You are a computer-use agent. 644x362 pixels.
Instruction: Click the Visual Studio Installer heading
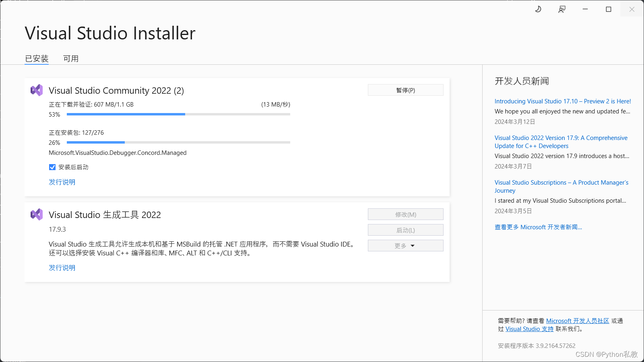click(110, 33)
